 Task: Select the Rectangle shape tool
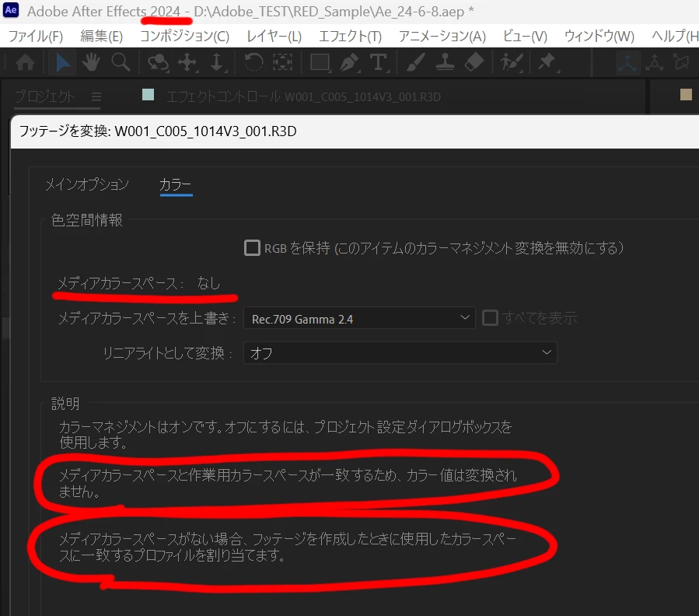click(320, 62)
